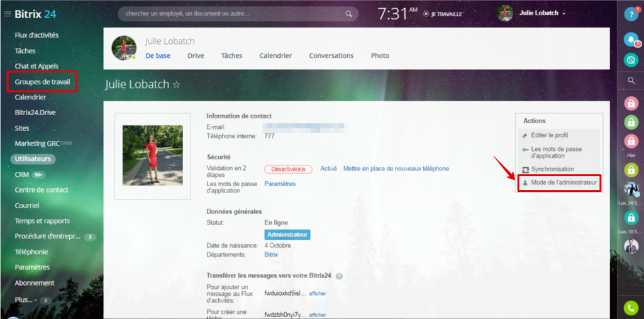Click the Désactivé(e)s status badge
Screen dimensions: 644x319
(288, 169)
